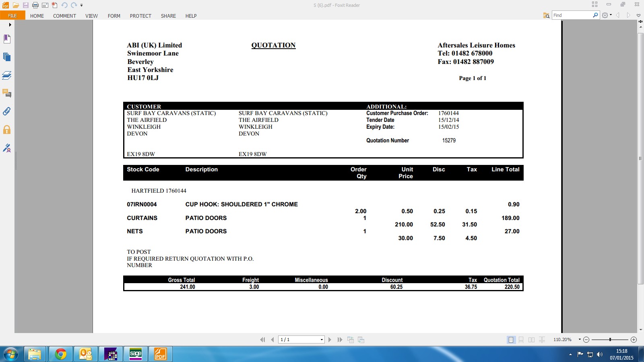Click the split view handle above scrollbar
Image resolution: width=644 pixels, height=362 pixels.
(640, 22)
